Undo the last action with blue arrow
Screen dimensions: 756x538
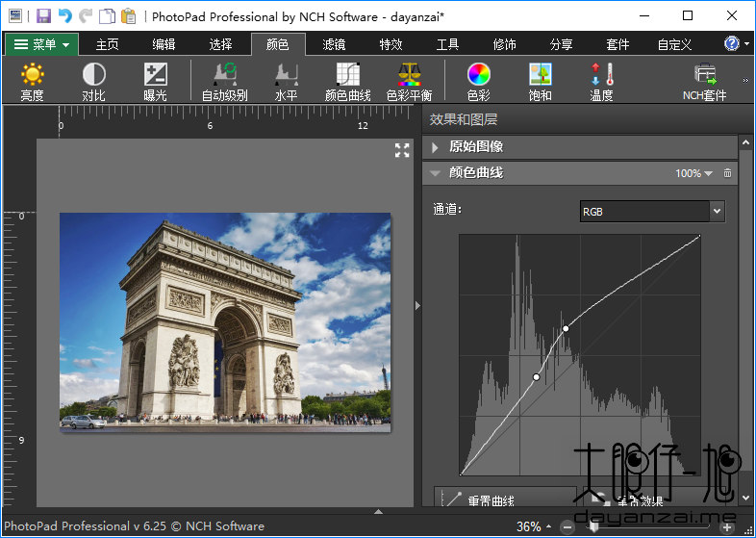click(x=65, y=16)
